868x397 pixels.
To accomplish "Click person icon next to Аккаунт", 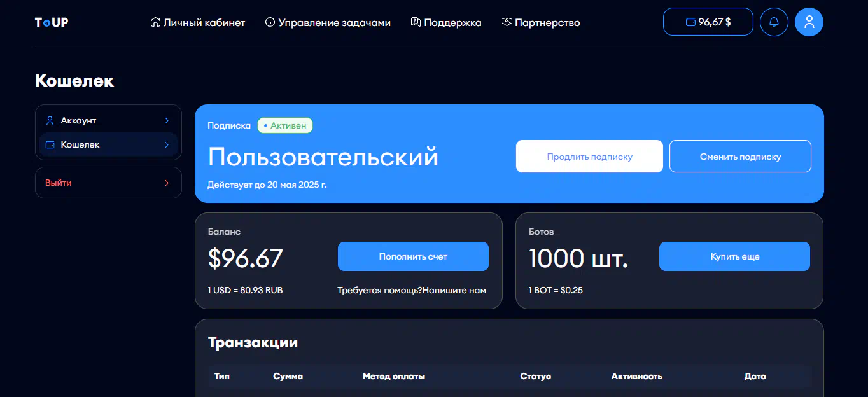I will [50, 120].
